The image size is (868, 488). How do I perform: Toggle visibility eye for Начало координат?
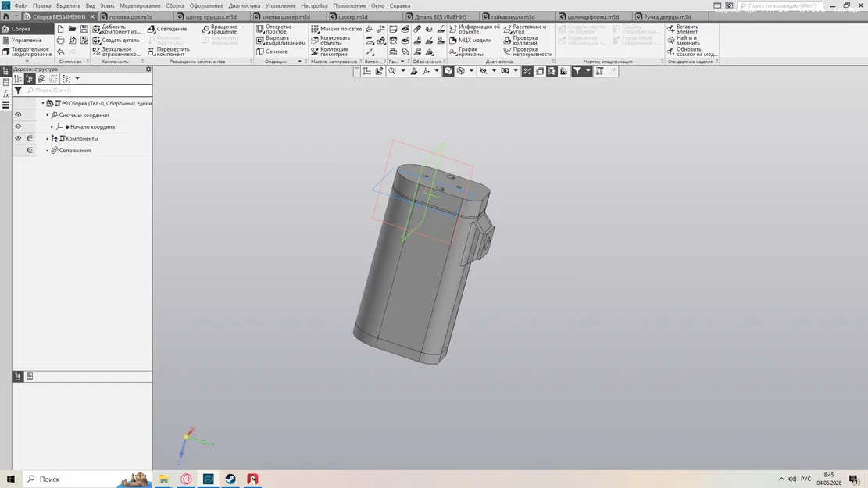[18, 126]
